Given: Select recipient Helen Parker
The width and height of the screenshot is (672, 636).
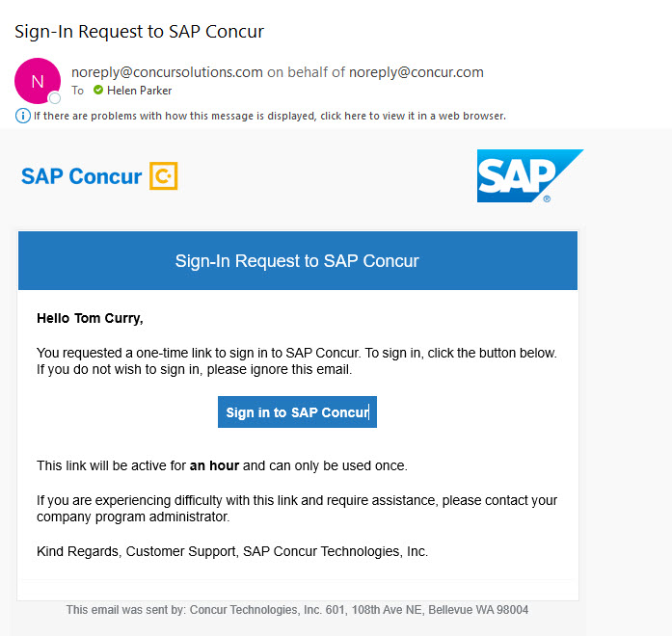Looking at the screenshot, I should click(139, 91).
